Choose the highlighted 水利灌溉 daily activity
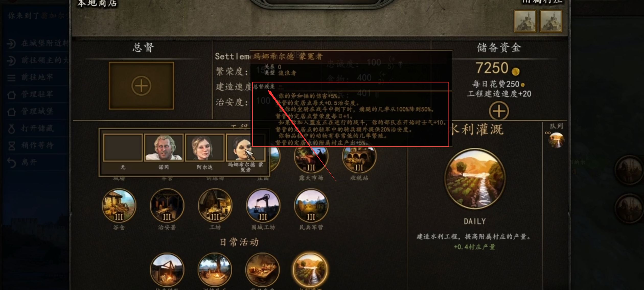This screenshot has width=644, height=290. click(x=310, y=270)
